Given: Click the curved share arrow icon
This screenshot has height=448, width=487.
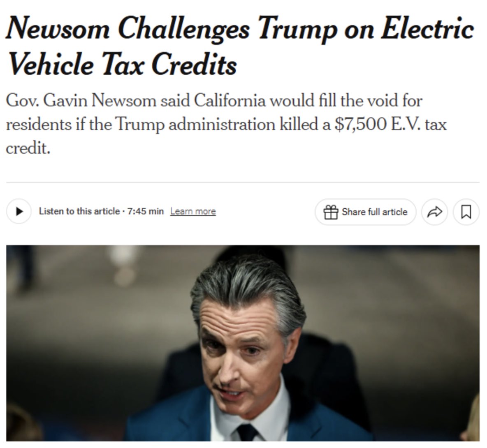Looking at the screenshot, I should [434, 212].
